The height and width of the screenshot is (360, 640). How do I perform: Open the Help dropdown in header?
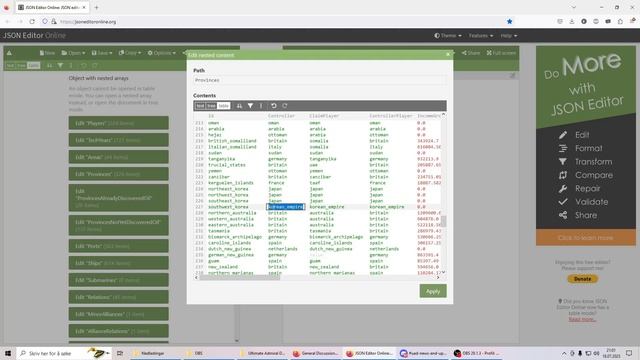click(x=509, y=36)
